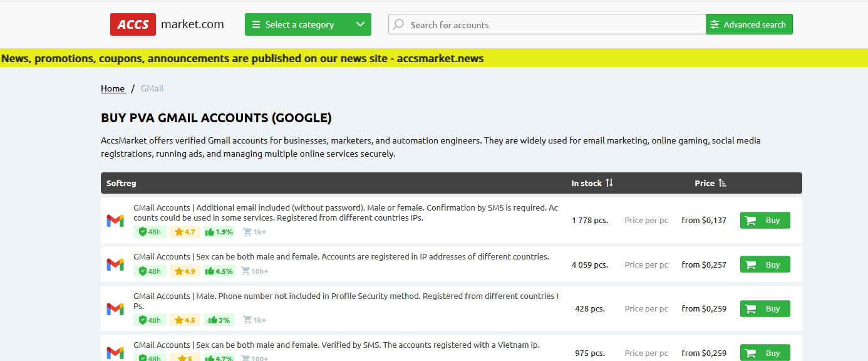The width and height of the screenshot is (868, 361).
Task: Buy the 428 pcs. Gmail accounts
Action: click(x=765, y=308)
